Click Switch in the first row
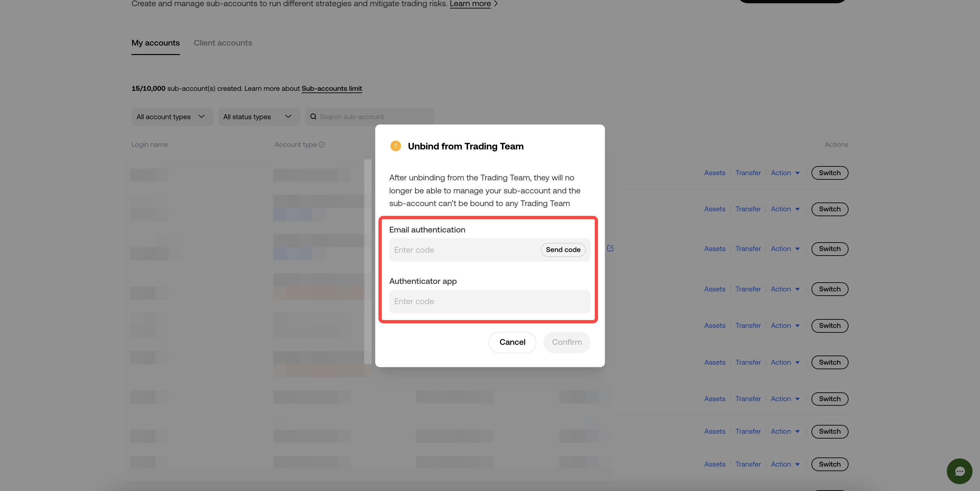The height and width of the screenshot is (491, 980). click(x=830, y=173)
